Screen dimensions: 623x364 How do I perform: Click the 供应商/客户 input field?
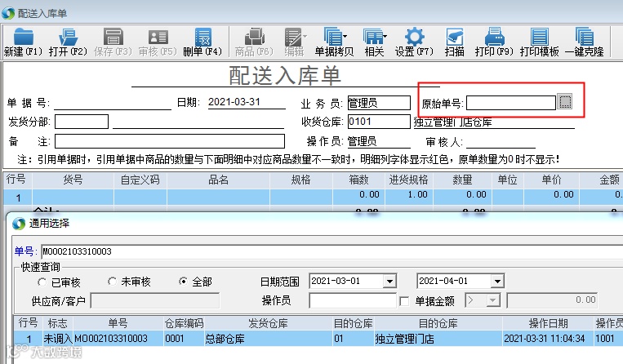pyautogui.click(x=155, y=300)
